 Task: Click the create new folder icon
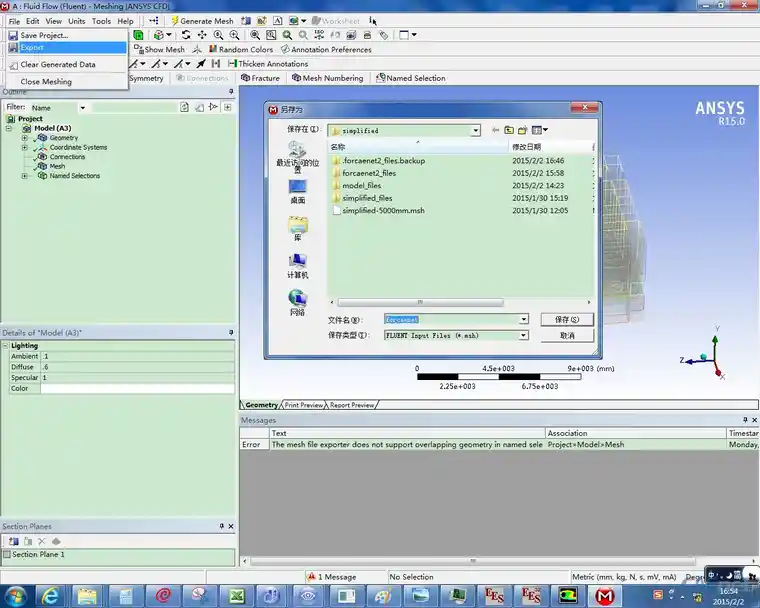(x=522, y=130)
